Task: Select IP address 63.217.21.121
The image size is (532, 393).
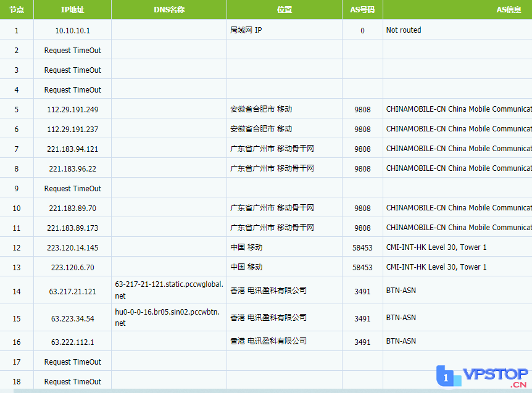Action: (73, 292)
